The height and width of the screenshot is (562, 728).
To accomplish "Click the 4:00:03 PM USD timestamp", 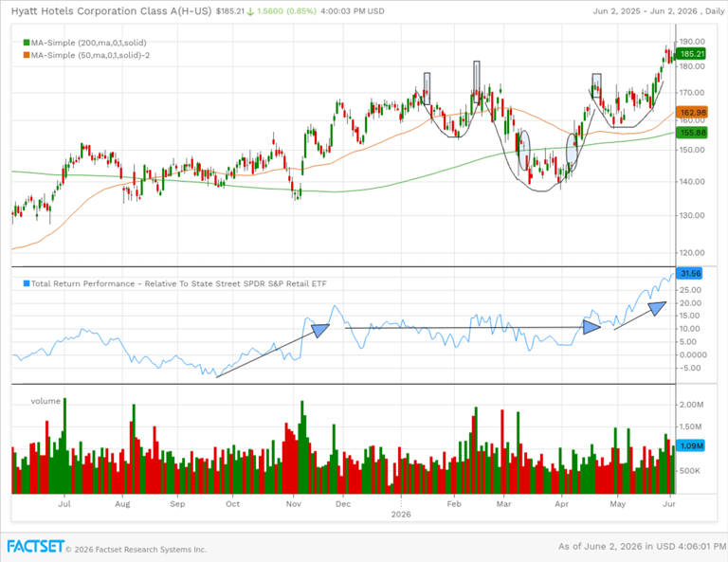I will [352, 10].
